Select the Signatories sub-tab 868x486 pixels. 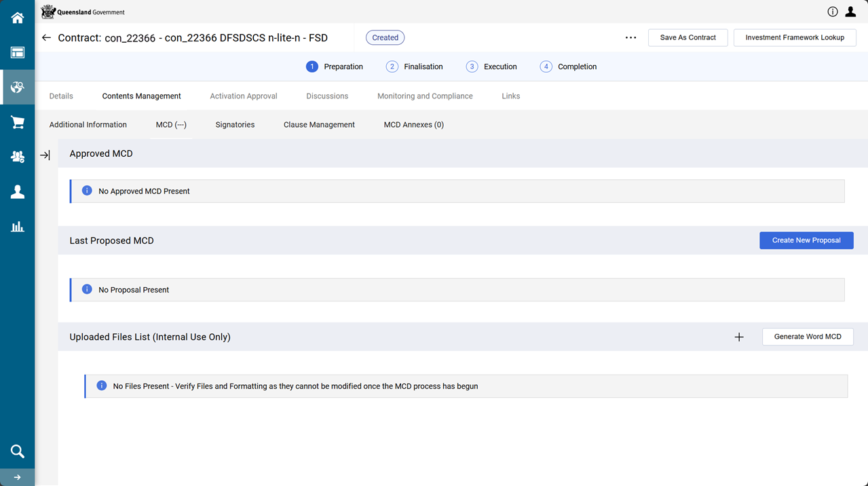(x=235, y=125)
